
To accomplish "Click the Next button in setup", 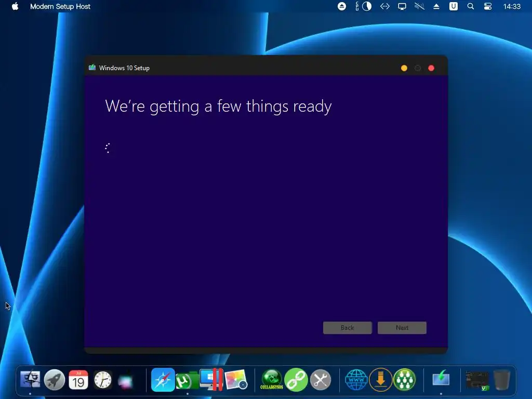I will [x=402, y=328].
